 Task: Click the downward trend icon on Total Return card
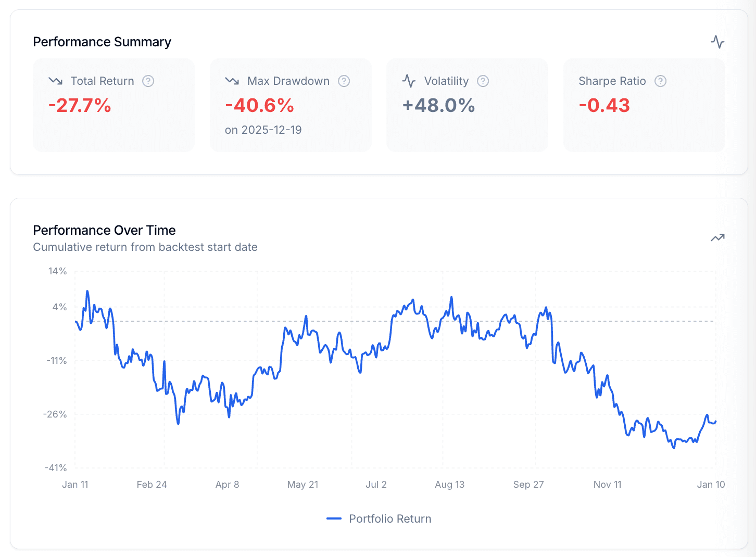[x=54, y=81]
